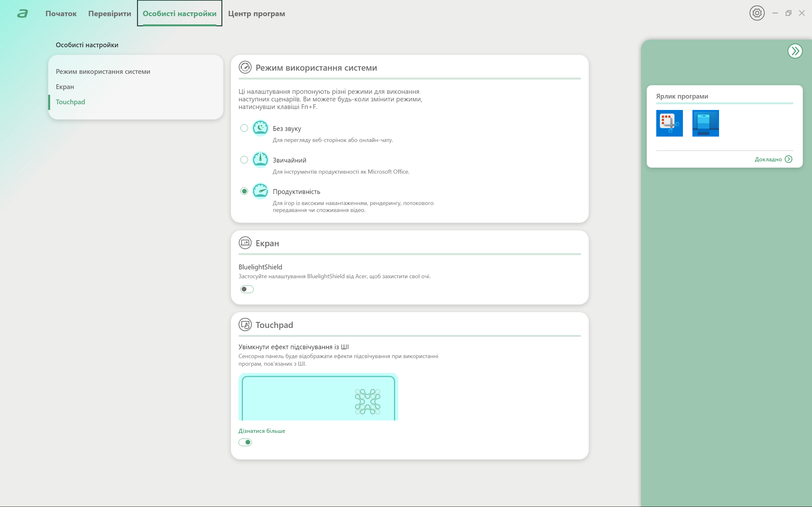Enable the BluelightShield toggle

[x=247, y=289]
